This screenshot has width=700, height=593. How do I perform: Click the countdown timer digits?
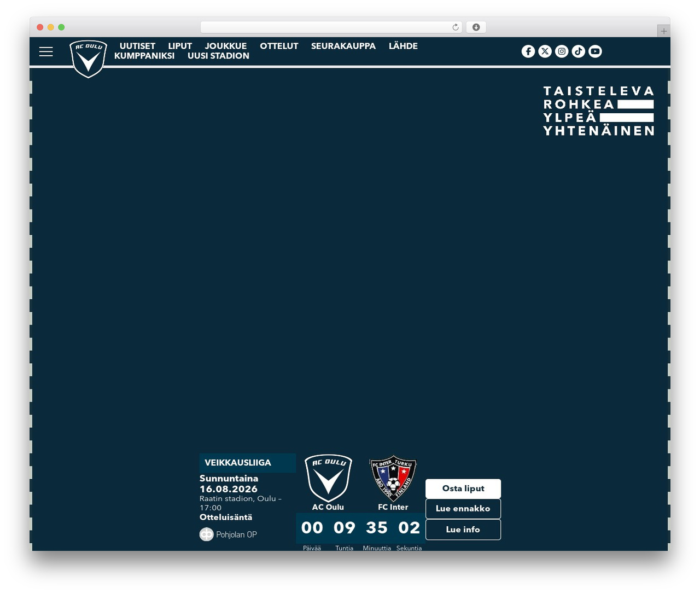coord(360,527)
